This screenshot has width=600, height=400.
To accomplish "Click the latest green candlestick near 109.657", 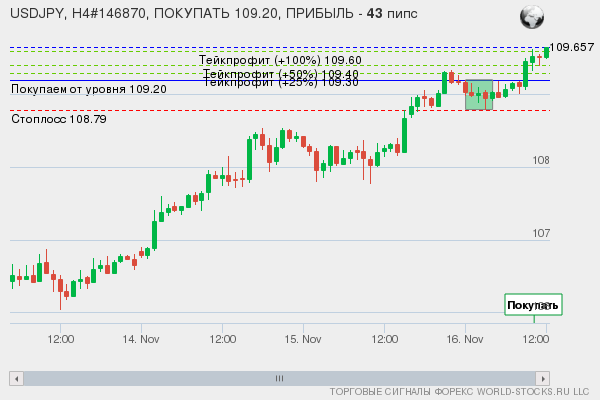I will pyautogui.click(x=546, y=52).
